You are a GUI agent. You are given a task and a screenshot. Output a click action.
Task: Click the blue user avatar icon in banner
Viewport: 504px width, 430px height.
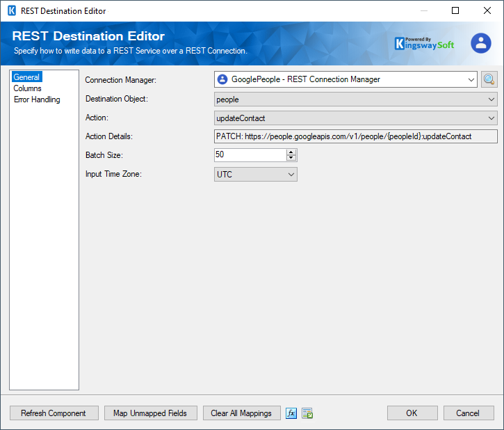tap(481, 43)
